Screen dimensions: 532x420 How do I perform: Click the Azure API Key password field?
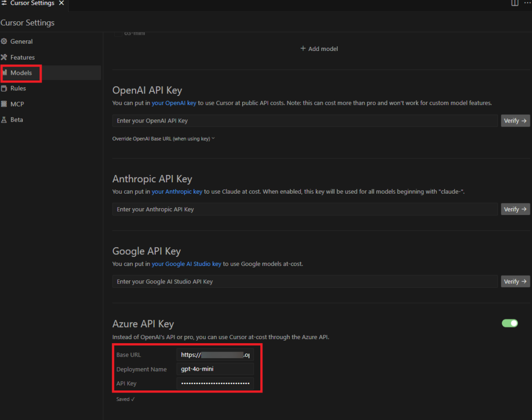(x=215, y=383)
